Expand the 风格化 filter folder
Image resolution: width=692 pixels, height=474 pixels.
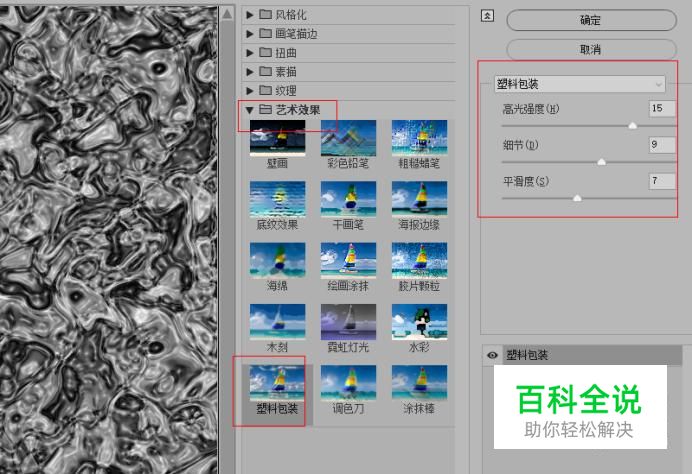249,15
